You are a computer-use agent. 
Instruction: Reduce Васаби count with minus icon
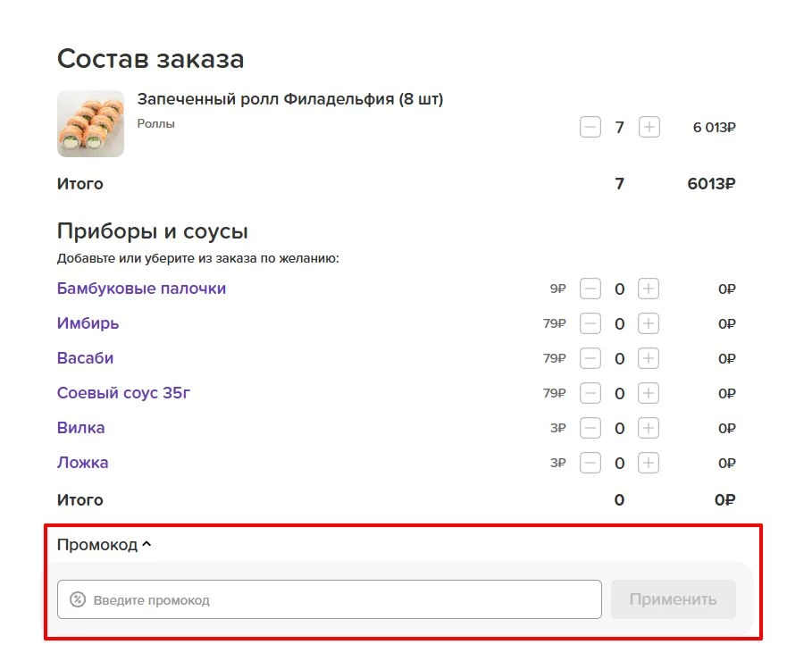(590, 359)
